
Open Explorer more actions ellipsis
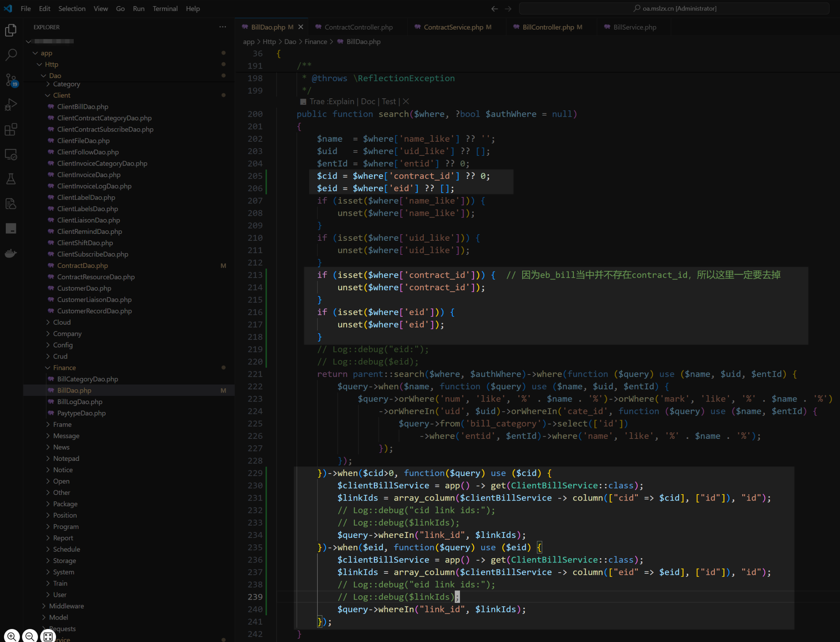coord(222,27)
